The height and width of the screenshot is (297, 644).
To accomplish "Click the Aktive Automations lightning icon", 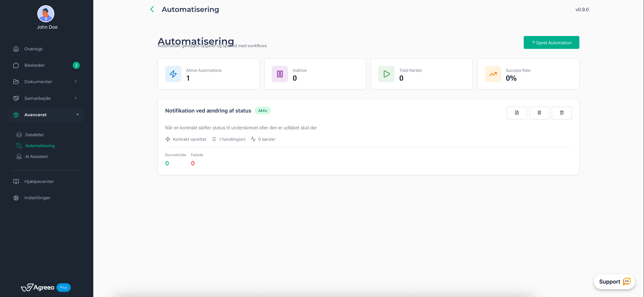I will point(173,74).
